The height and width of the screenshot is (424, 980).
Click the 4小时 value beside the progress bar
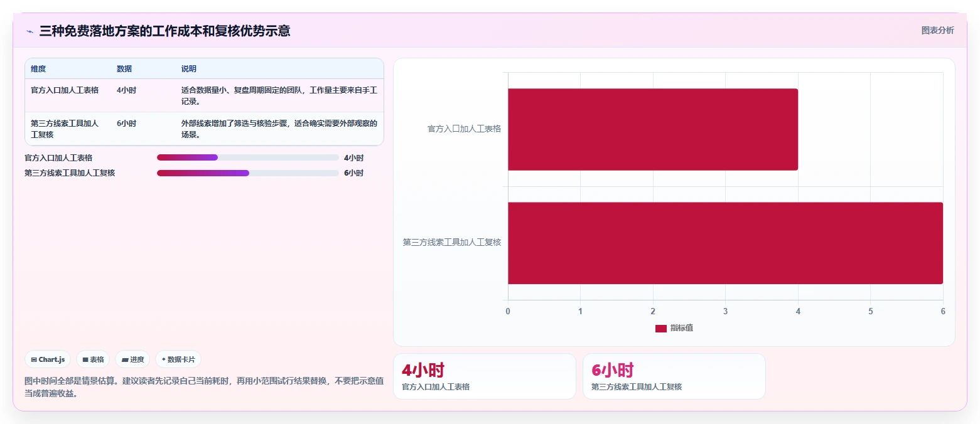(x=353, y=157)
